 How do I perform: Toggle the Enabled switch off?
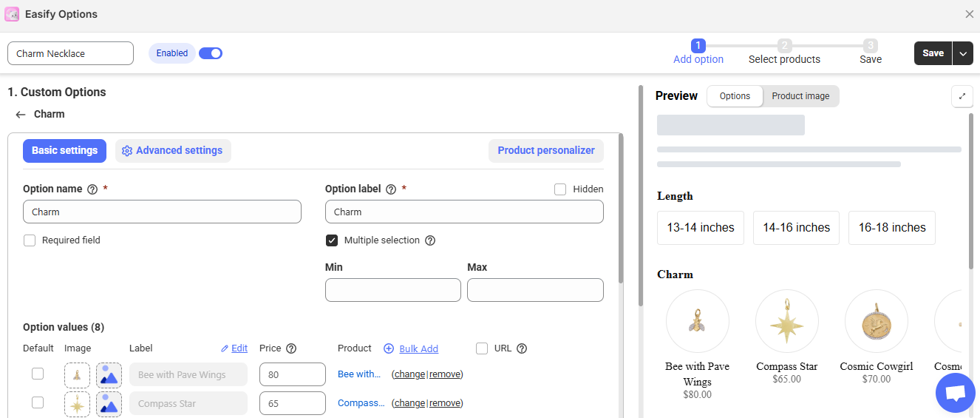[211, 53]
